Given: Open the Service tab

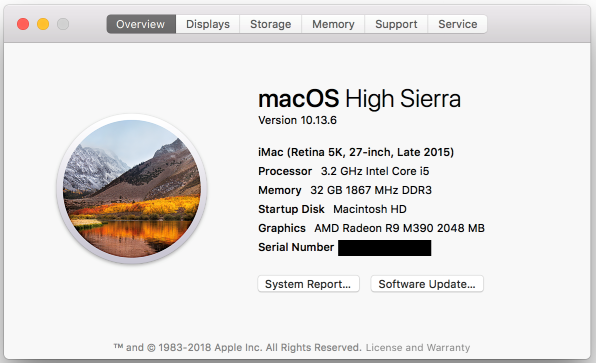Looking at the screenshot, I should (457, 24).
